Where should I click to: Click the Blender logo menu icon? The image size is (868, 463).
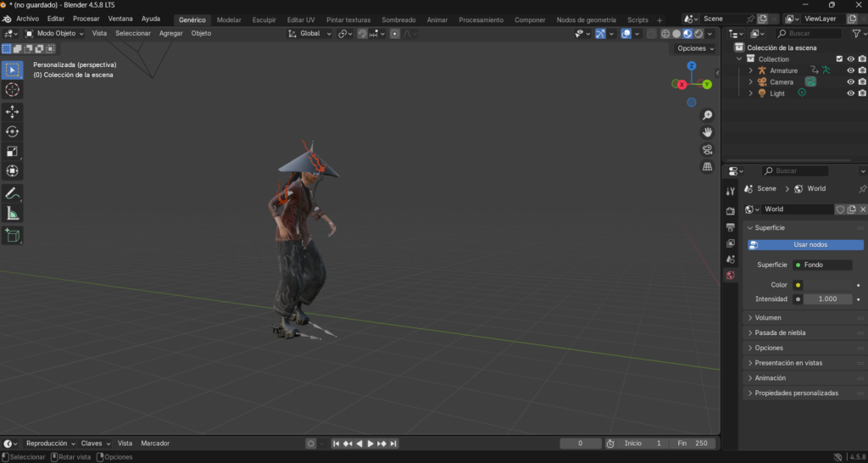[x=7, y=20]
